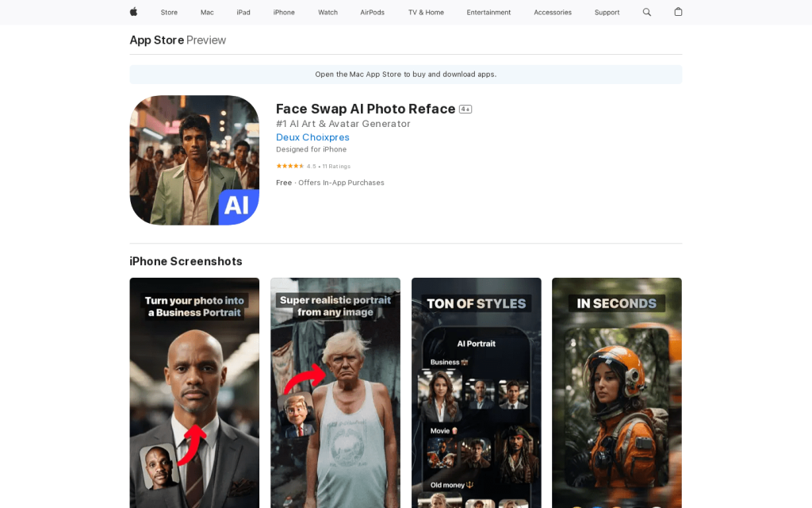Open the search magnifier icon

[647, 12]
